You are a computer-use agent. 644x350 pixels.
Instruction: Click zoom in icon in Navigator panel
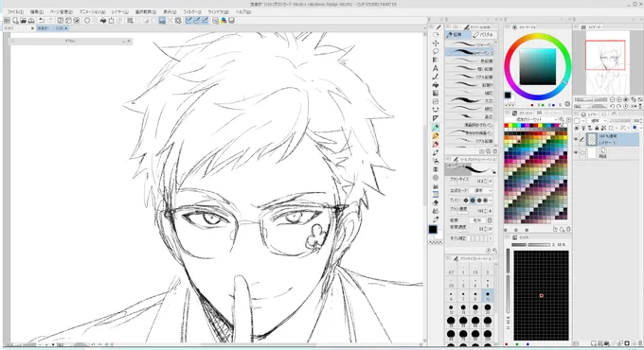coord(619,99)
